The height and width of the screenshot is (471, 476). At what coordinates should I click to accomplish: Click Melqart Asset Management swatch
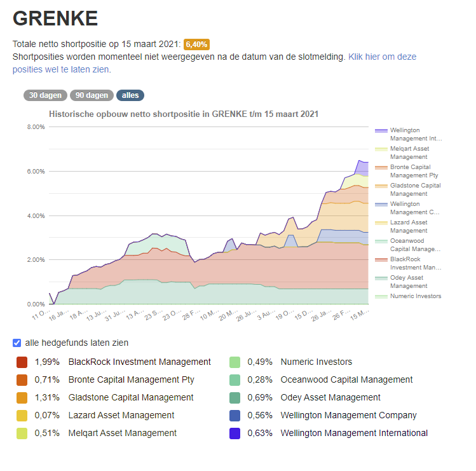[x=22, y=433]
